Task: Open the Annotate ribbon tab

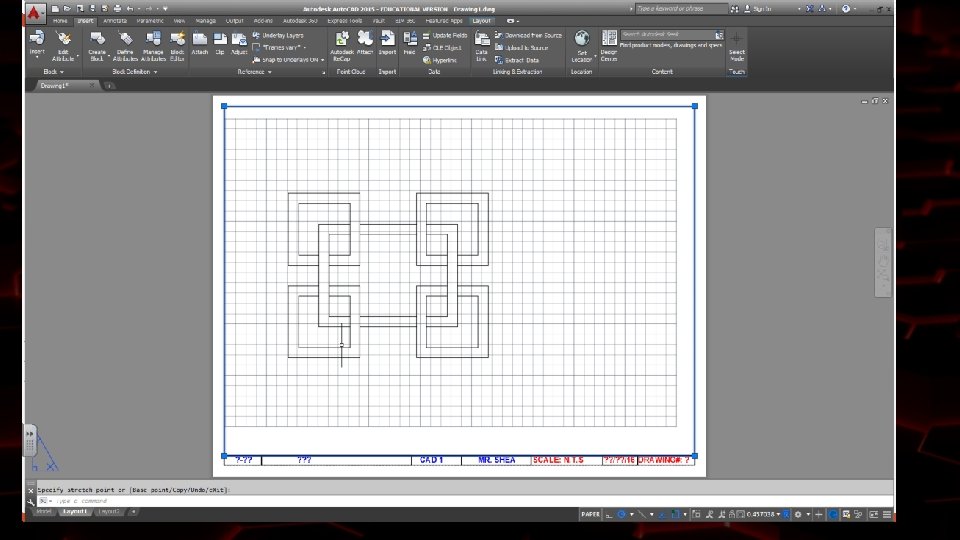Action: click(114, 21)
